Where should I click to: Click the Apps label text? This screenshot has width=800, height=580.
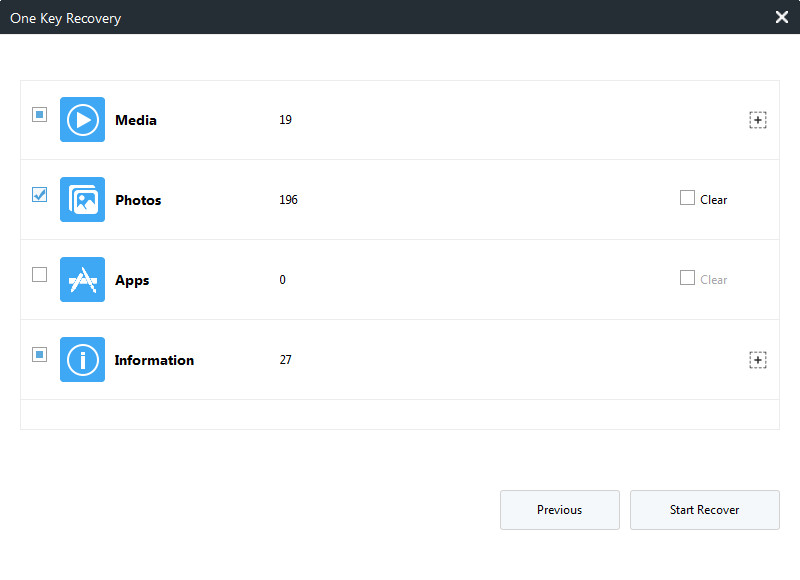pyautogui.click(x=132, y=281)
